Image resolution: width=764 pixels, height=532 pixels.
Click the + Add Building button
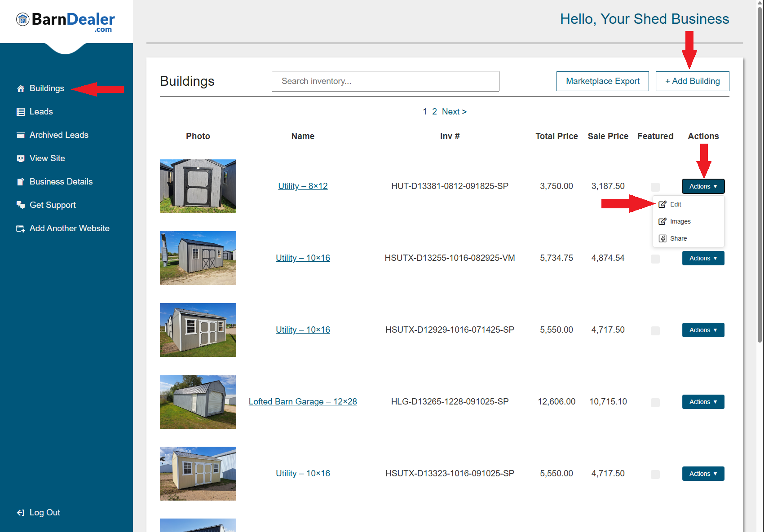[692, 81]
